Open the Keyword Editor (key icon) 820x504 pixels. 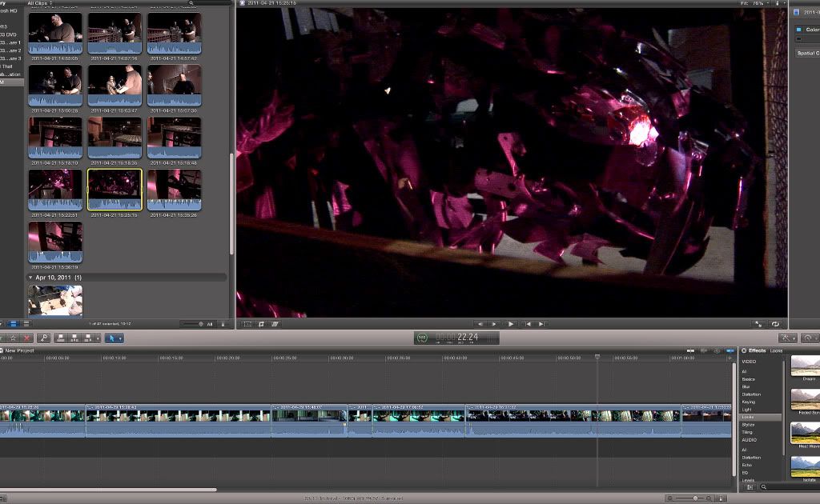pos(43,338)
